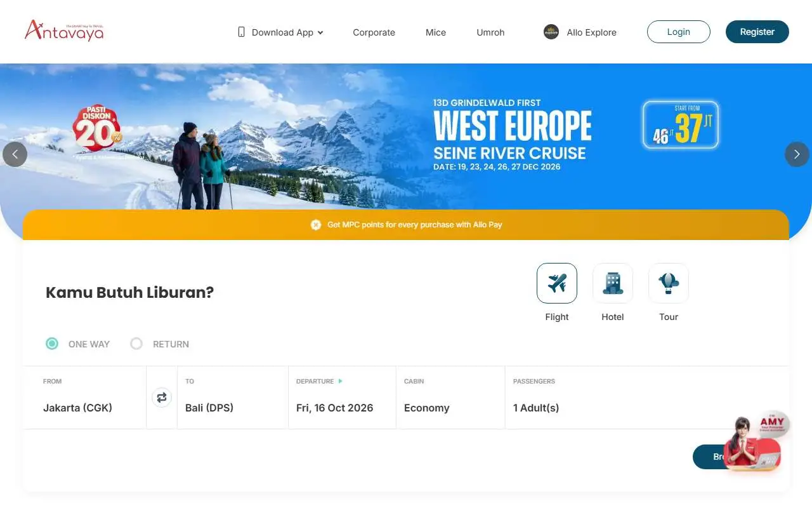Image resolution: width=812 pixels, height=508 pixels.
Task: Click the Tour label under the balloon icon
Action: click(x=669, y=317)
